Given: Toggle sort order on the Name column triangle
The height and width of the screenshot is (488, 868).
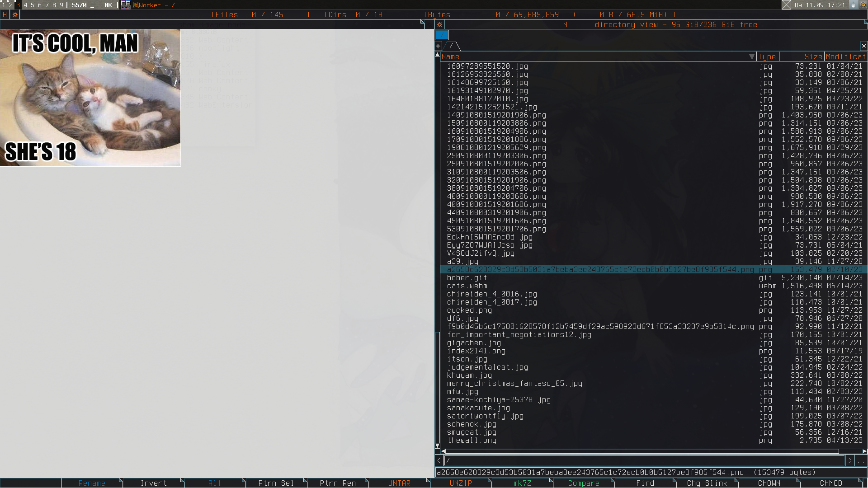Looking at the screenshot, I should (x=751, y=56).
